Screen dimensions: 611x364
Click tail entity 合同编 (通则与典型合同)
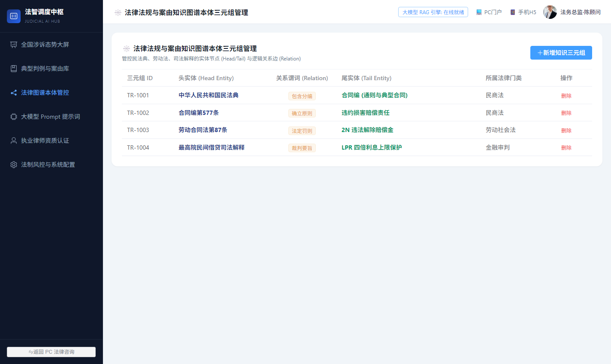375,95
